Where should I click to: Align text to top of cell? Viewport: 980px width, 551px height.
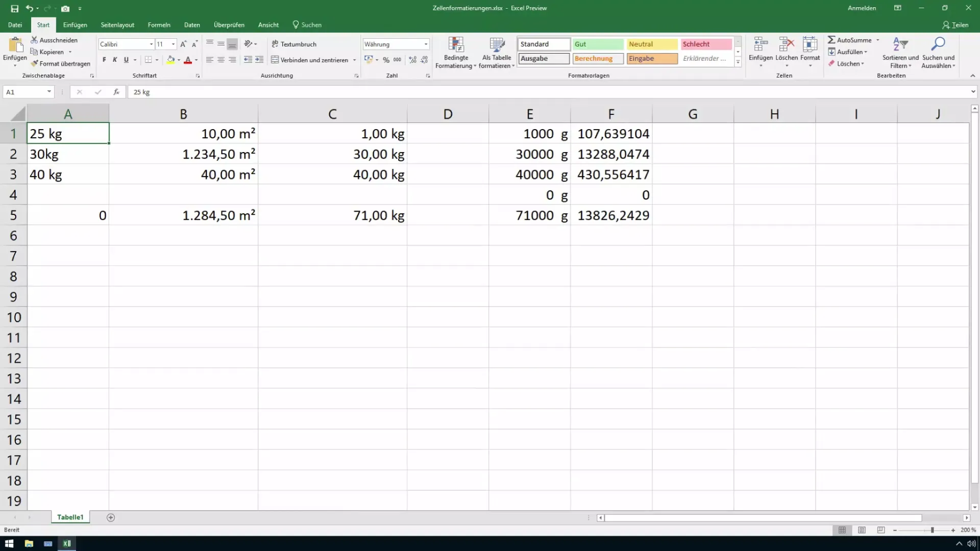210,44
